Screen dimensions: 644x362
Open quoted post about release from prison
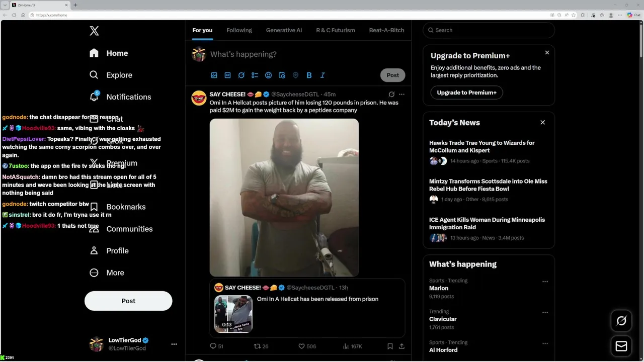point(307,308)
